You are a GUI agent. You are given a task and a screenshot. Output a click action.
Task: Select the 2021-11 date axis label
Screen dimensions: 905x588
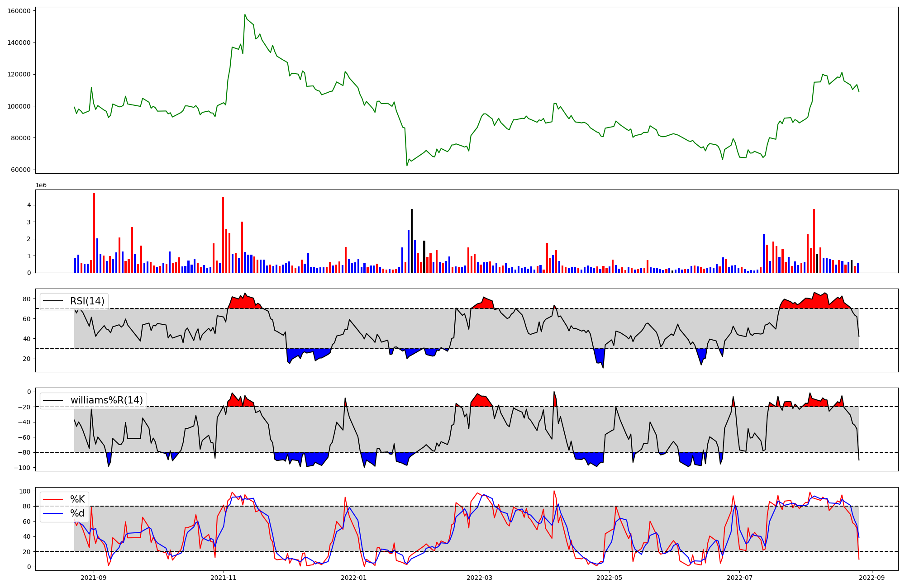(224, 578)
